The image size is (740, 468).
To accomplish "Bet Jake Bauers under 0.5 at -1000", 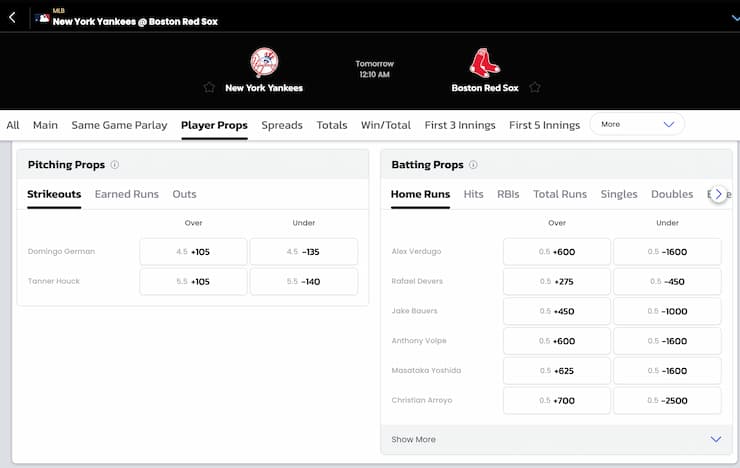I will coord(667,311).
